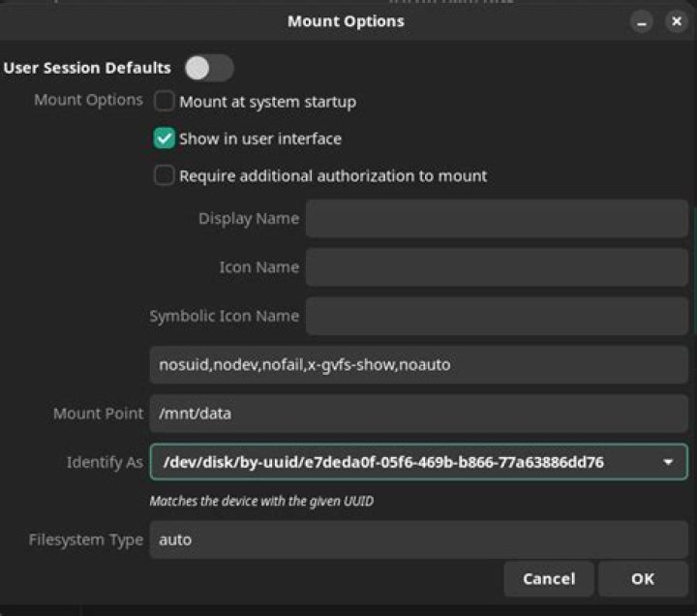Click the 'Mount at system startup' label
The width and height of the screenshot is (697, 616).
(x=267, y=103)
